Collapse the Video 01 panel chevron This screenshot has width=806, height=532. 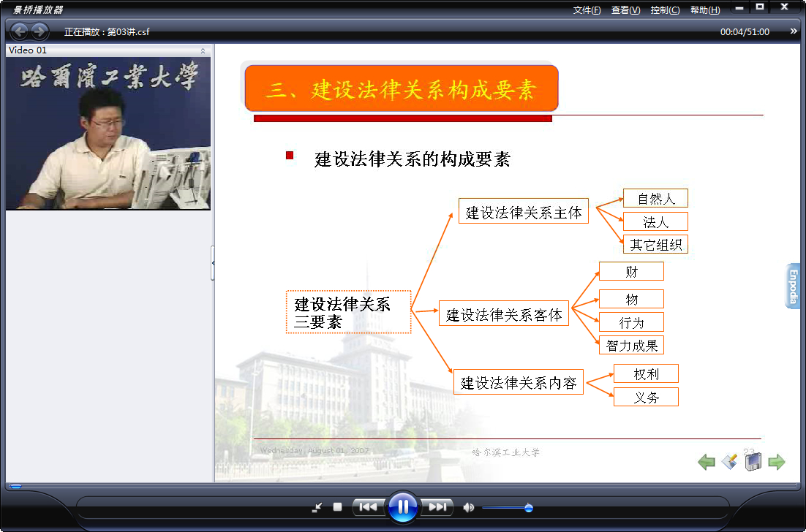(203, 50)
